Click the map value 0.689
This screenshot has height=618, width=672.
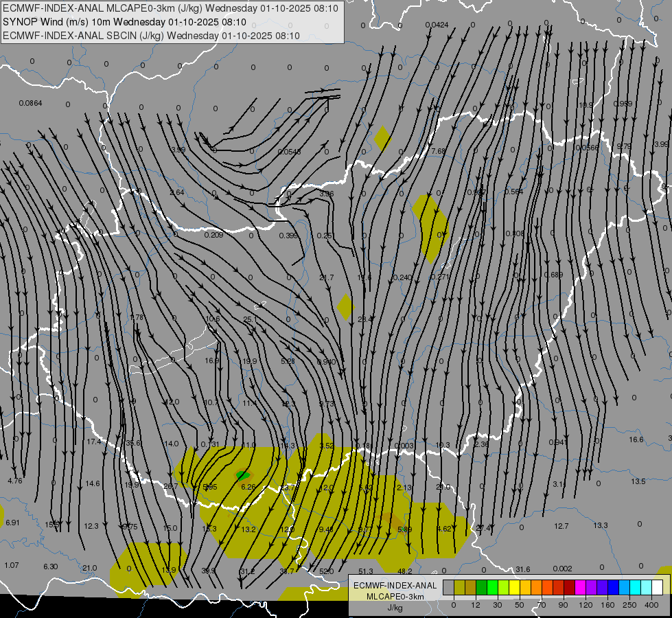553,275
